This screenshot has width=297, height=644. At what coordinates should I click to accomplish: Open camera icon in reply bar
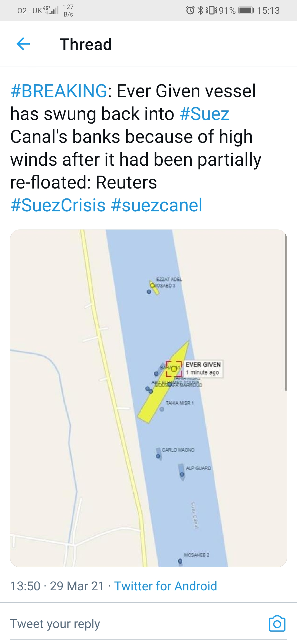coord(277,624)
